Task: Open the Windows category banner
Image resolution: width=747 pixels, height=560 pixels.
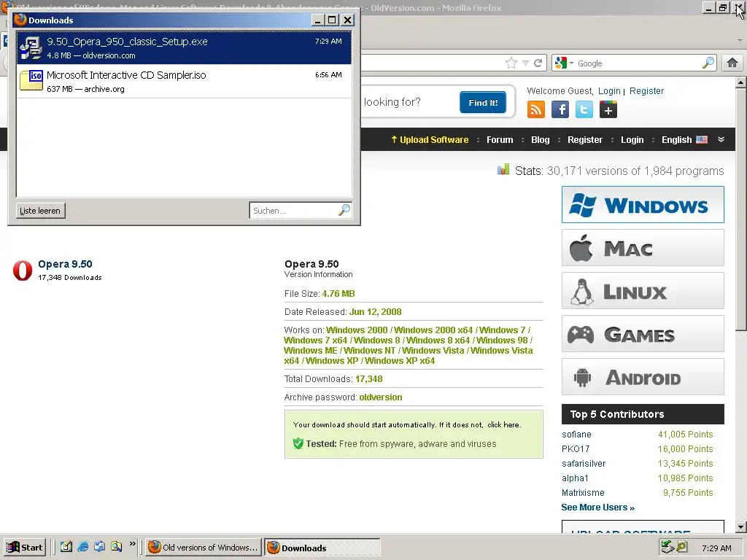Action: [x=643, y=205]
